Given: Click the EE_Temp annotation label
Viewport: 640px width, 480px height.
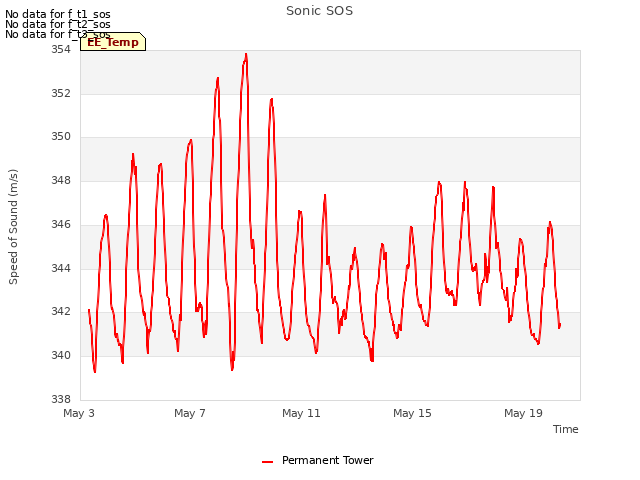Looking at the screenshot, I should tap(113, 42).
